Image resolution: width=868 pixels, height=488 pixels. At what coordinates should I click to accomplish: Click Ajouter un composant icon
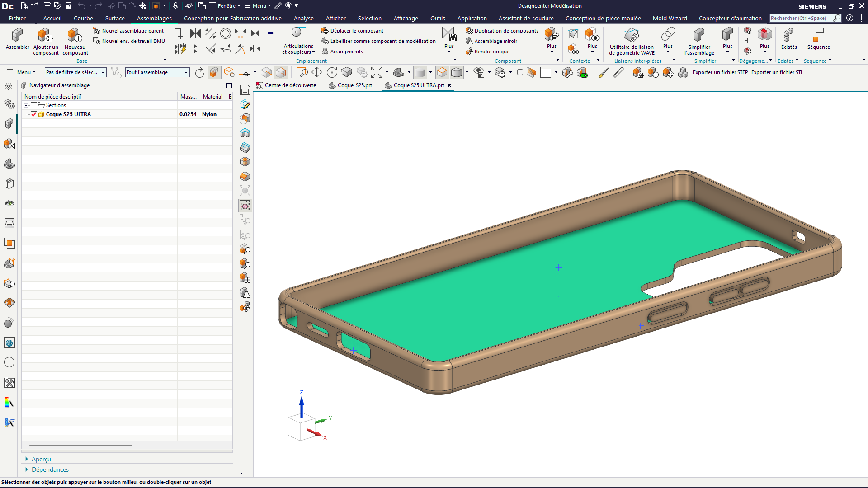[46, 41]
